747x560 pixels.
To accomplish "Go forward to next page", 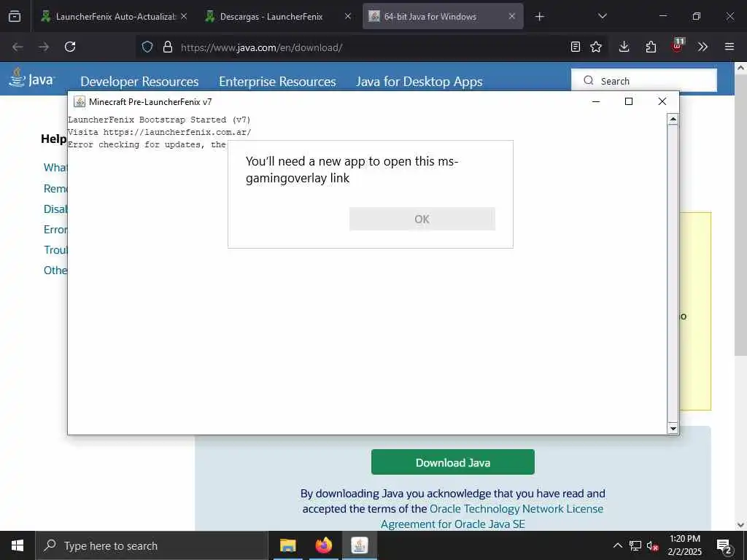I will 44,47.
